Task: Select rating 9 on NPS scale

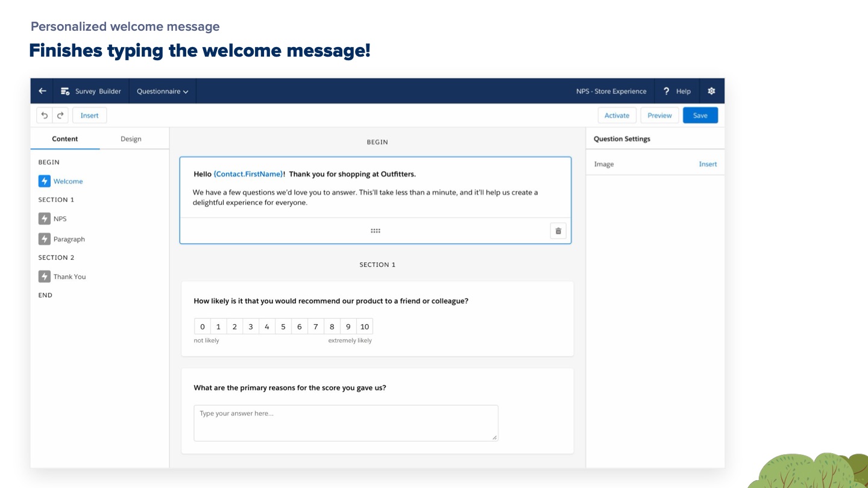Action: [348, 327]
